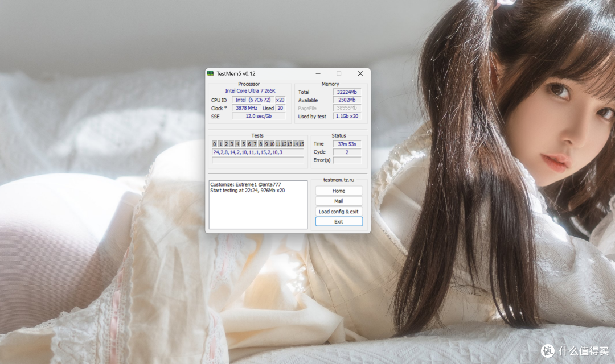This screenshot has width=615, height=364.
Task: Click test indicator box 8
Action: (x=260, y=144)
